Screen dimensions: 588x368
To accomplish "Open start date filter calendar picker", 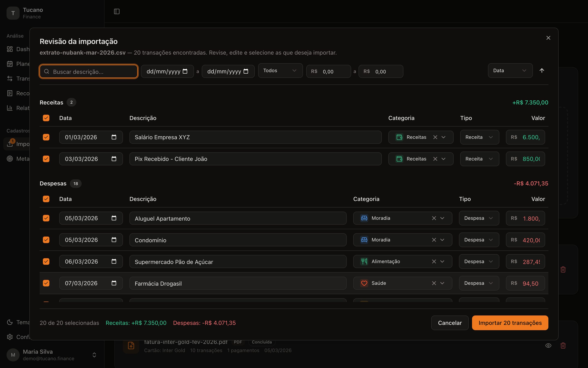I will 185,71.
